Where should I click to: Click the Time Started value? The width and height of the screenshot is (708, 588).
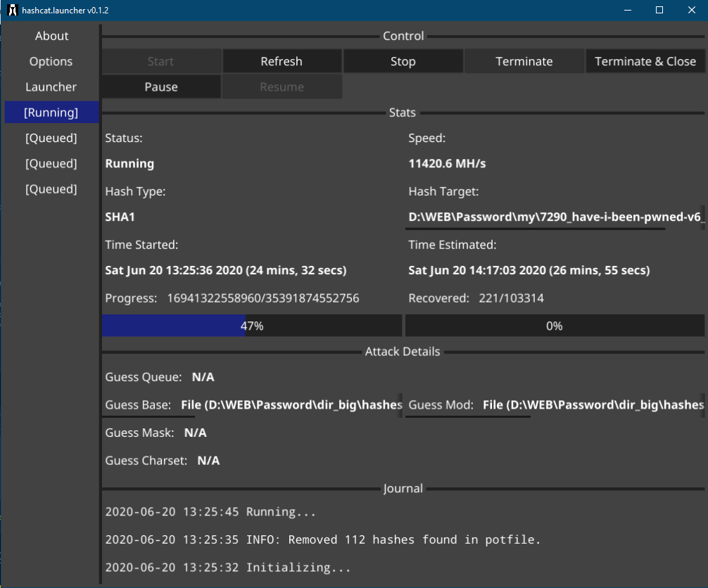226,270
